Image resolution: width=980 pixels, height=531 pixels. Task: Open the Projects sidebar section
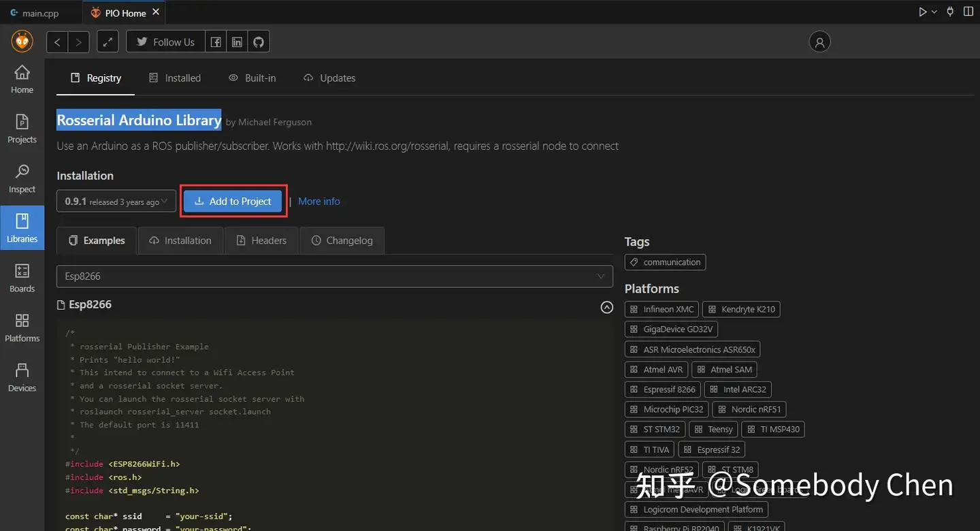tap(22, 129)
